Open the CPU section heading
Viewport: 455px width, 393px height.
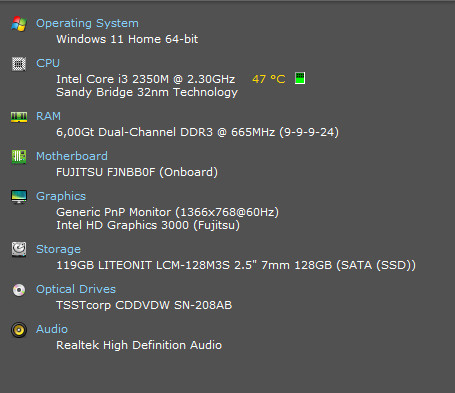(48, 63)
